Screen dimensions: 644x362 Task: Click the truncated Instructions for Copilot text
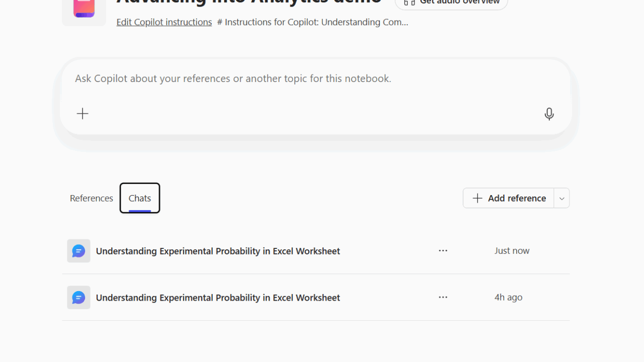[312, 22]
